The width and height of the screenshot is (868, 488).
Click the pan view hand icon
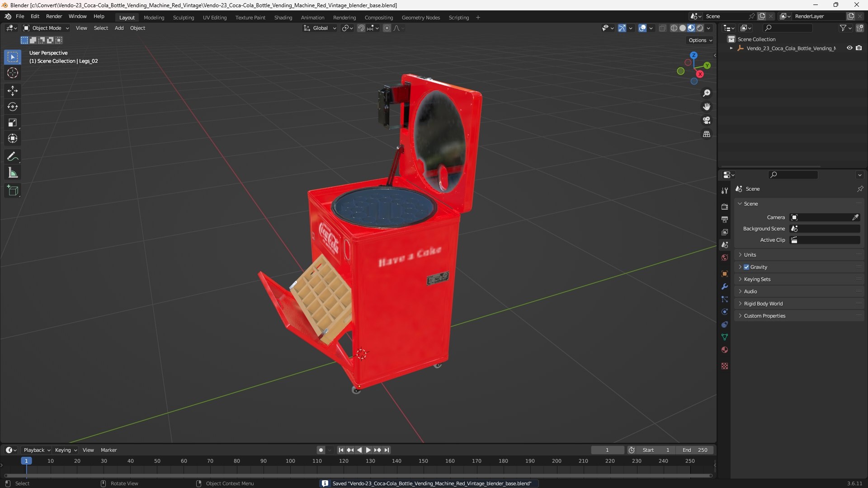click(x=707, y=107)
